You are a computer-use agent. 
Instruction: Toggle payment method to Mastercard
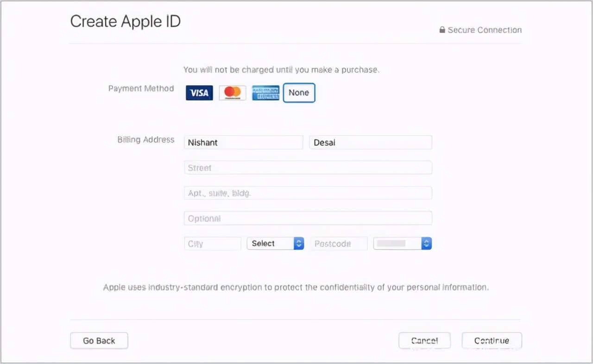pos(232,93)
